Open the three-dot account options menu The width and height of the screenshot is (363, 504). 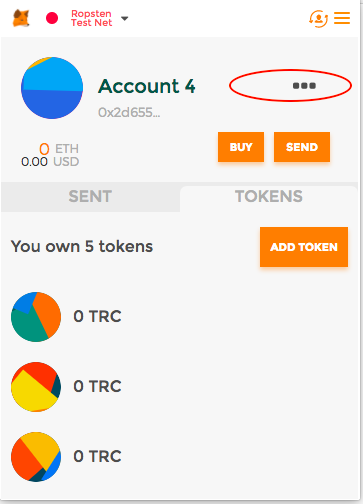[304, 86]
